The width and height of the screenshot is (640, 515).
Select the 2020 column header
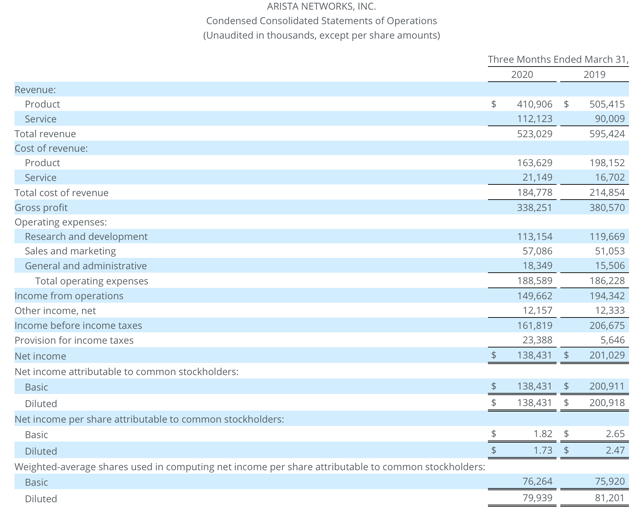tap(522, 75)
